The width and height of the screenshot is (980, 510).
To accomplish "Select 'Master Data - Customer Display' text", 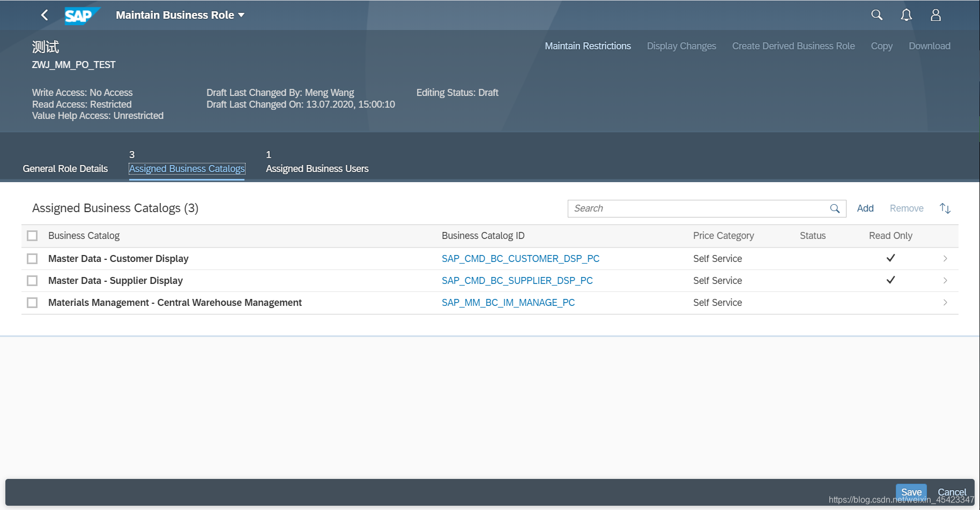I will tap(118, 259).
